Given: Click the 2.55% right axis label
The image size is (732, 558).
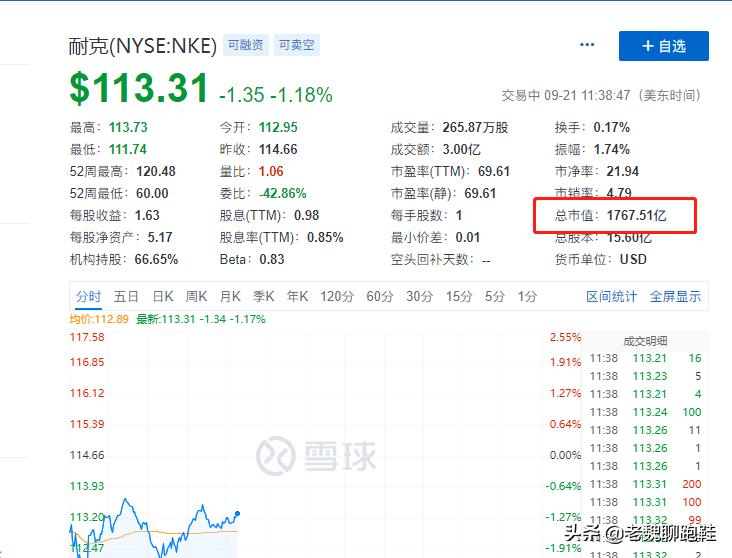Looking at the screenshot, I should [x=565, y=337].
